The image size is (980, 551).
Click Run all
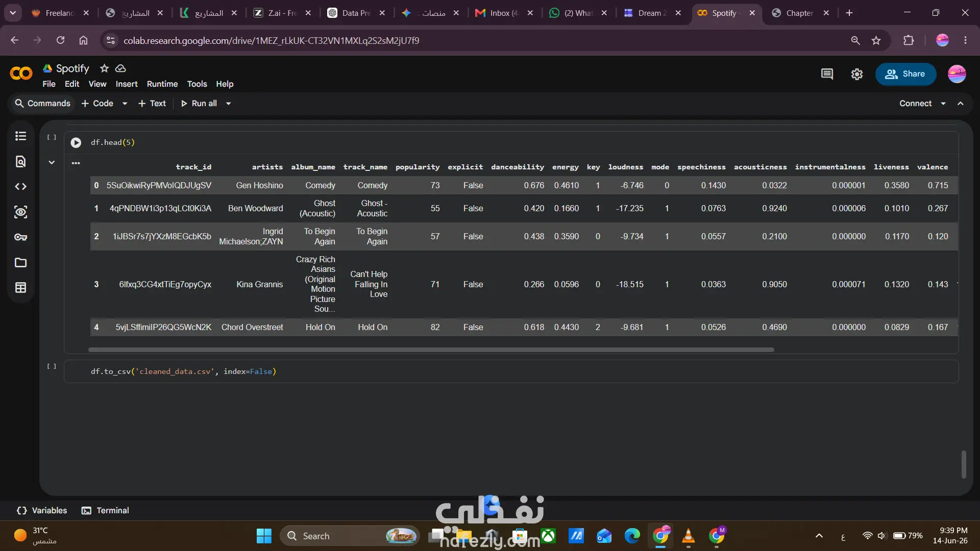pyautogui.click(x=199, y=104)
